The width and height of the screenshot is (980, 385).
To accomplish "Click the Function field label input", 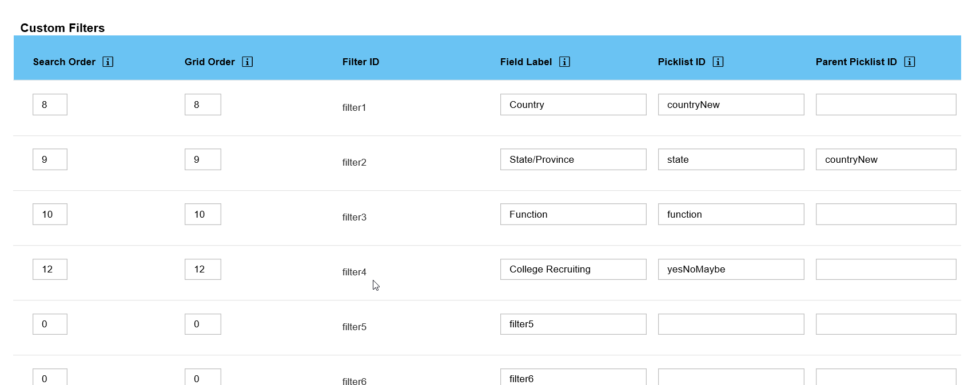I will [573, 214].
